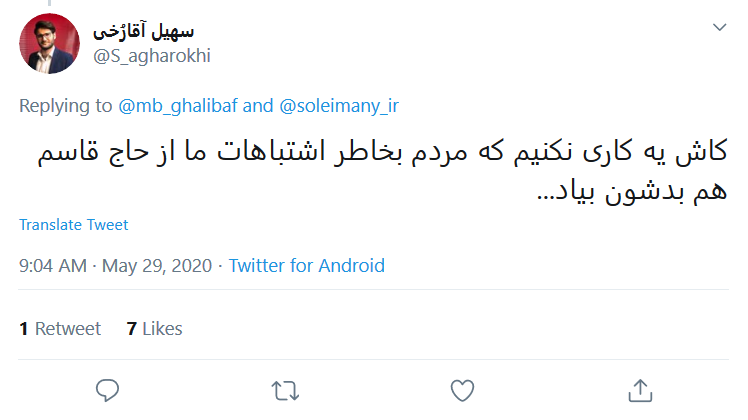748x420 pixels.
Task: Retweet using the arrows icon
Action: pyautogui.click(x=285, y=389)
